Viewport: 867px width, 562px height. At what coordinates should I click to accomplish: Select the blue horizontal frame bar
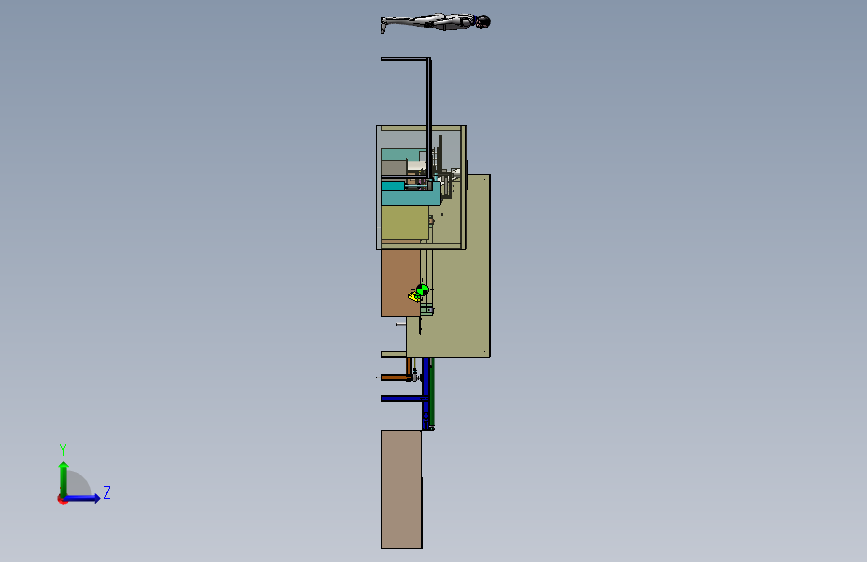click(x=403, y=398)
